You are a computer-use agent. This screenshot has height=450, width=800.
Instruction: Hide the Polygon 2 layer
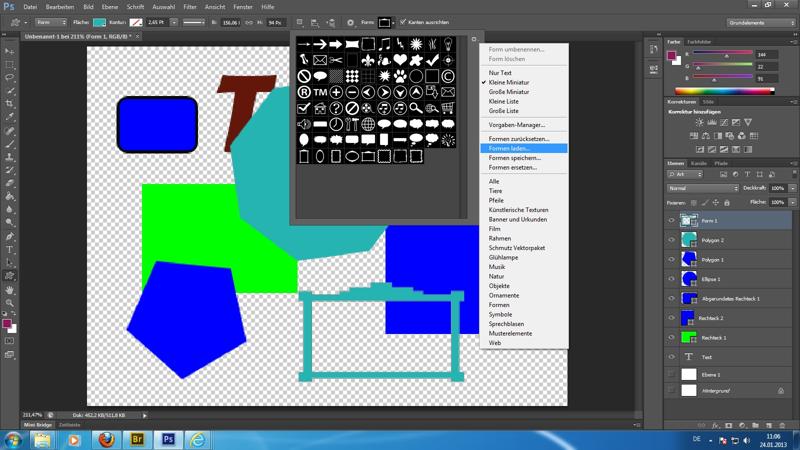(x=671, y=240)
